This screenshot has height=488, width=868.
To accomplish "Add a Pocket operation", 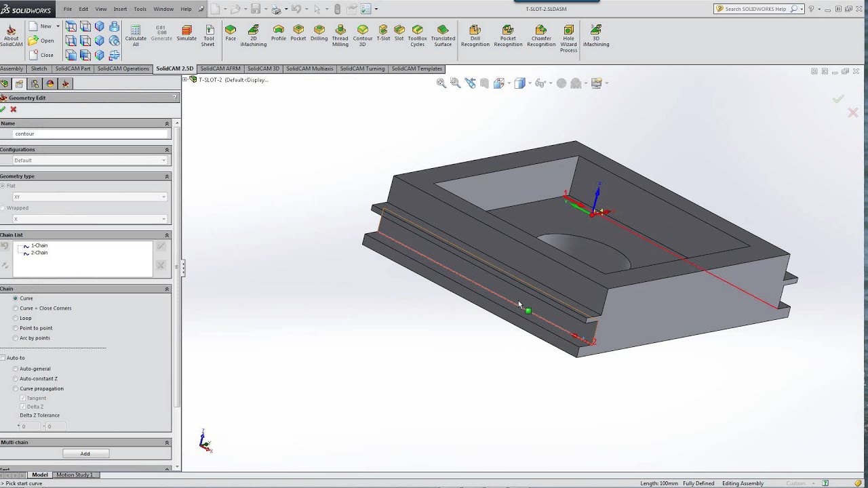I will pyautogui.click(x=298, y=33).
